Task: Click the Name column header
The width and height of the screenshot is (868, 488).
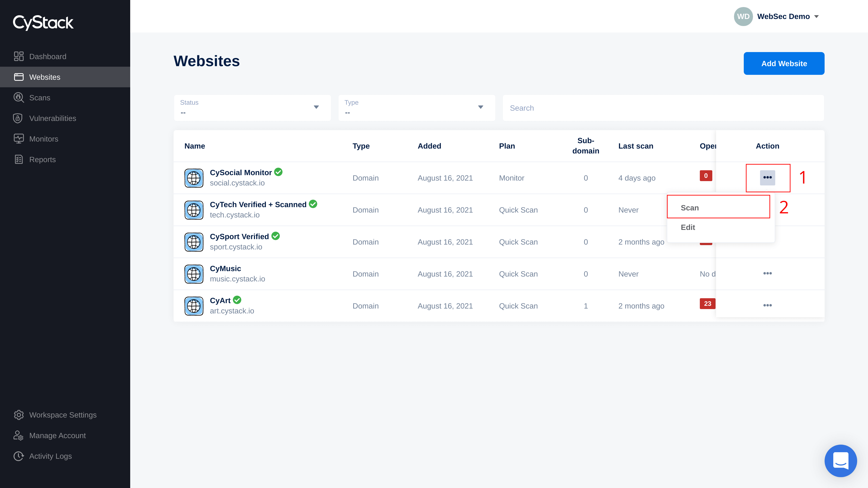Action: coord(195,146)
